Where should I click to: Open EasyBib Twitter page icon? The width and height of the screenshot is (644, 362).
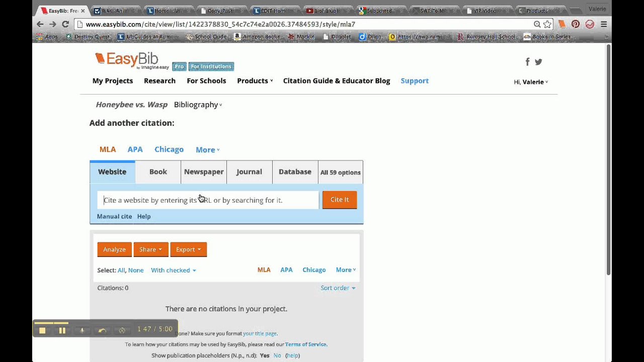pos(538,62)
